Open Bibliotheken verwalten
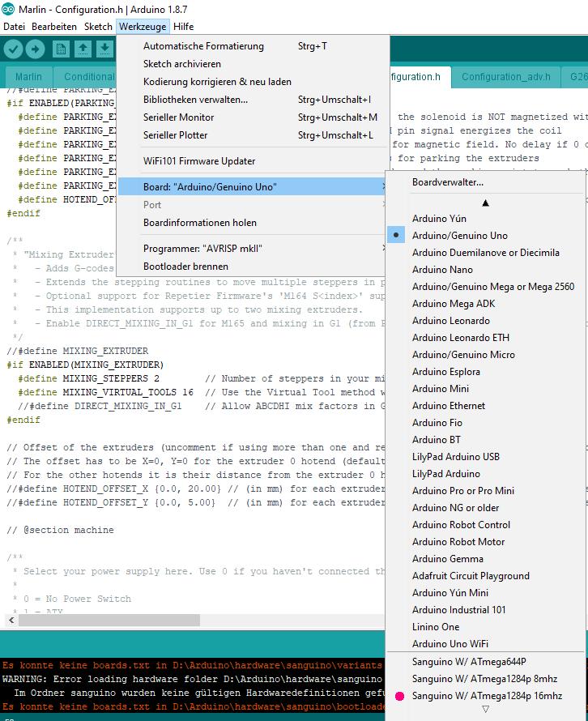The height and width of the screenshot is (721, 588). pos(251,100)
